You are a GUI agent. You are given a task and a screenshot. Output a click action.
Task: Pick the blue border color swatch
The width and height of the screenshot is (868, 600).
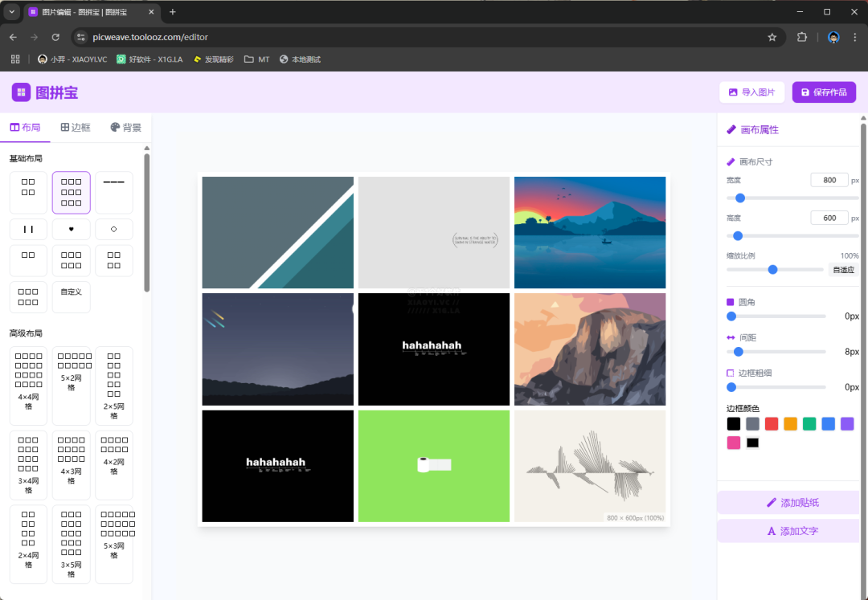click(x=828, y=423)
